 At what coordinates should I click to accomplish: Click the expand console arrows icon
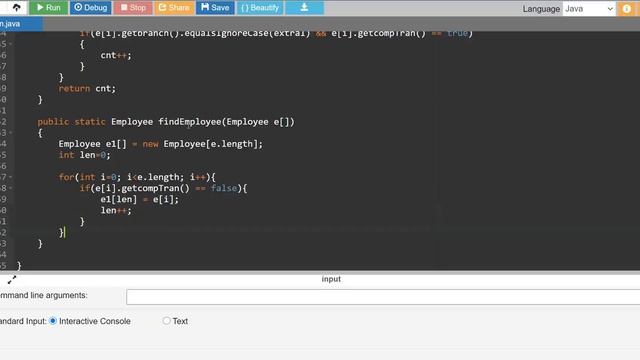pos(12,280)
